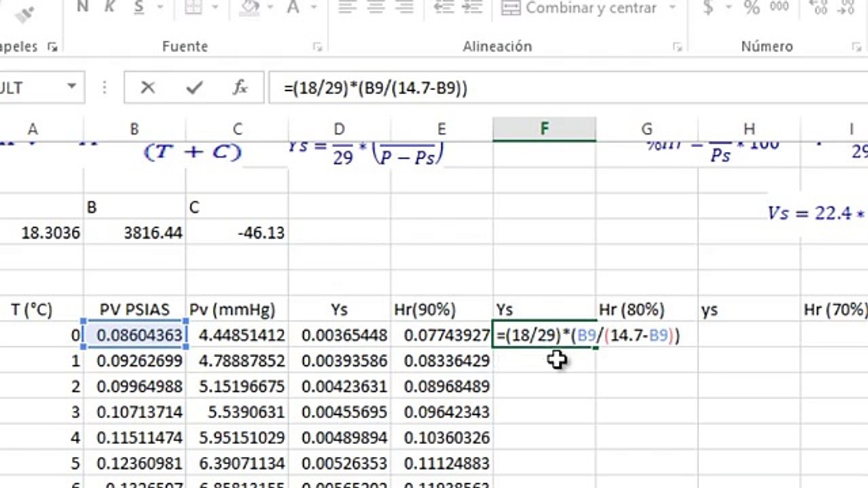Click the cell containing 18.3036
This screenshot has height=488, width=868.
tap(41, 233)
